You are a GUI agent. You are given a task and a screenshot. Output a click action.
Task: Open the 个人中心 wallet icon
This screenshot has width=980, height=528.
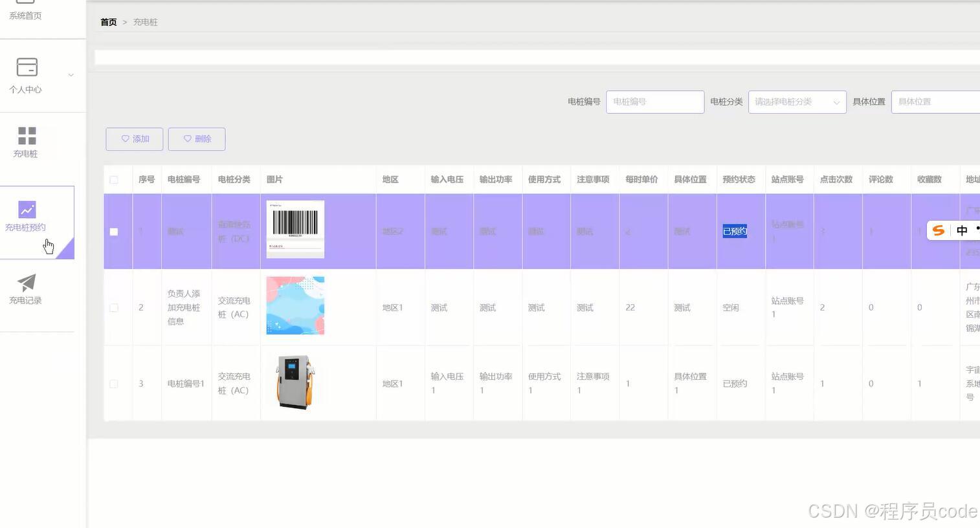(x=27, y=67)
